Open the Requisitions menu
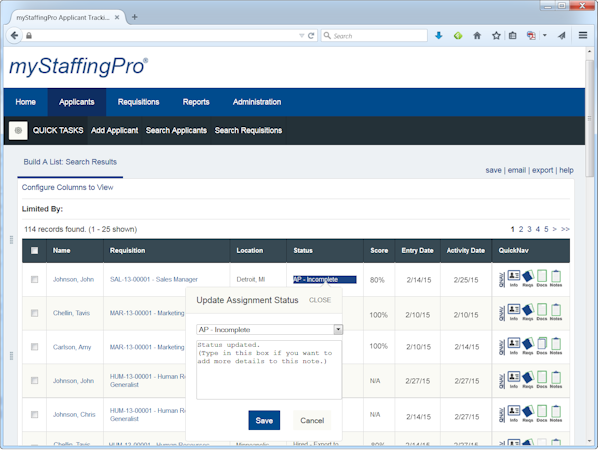This screenshot has height=450, width=598. click(138, 102)
